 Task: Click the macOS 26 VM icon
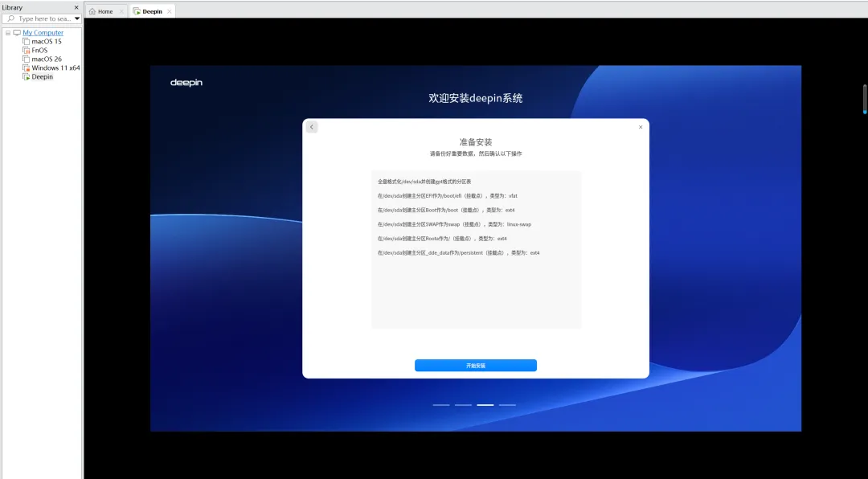click(26, 59)
